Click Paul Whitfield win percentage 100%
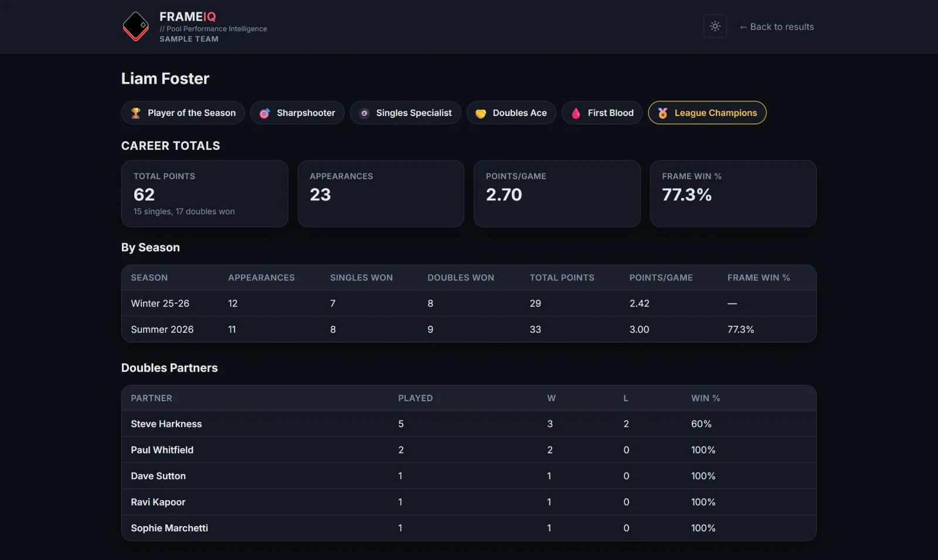Screen dimensions: 938x560 pos(704,450)
